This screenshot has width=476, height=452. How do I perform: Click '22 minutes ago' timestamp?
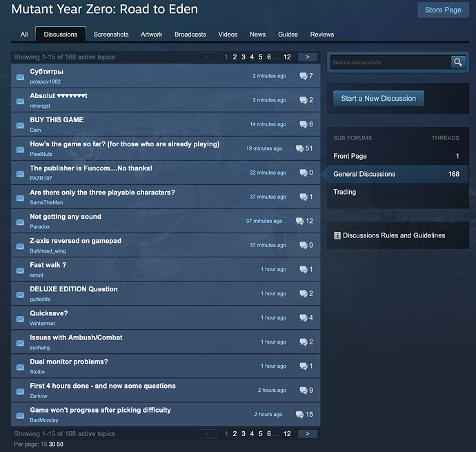click(268, 173)
